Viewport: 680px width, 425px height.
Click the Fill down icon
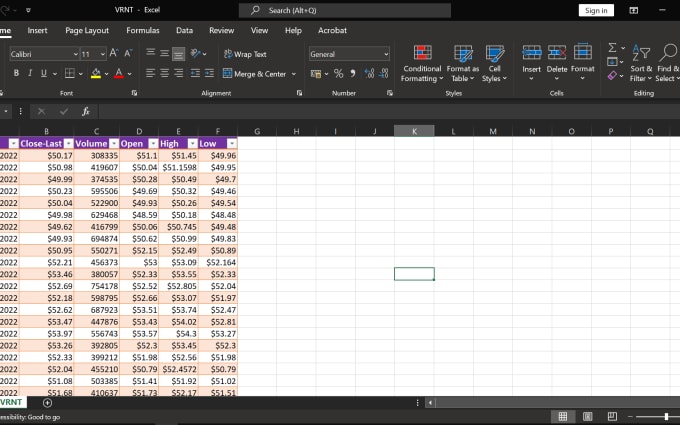612,62
